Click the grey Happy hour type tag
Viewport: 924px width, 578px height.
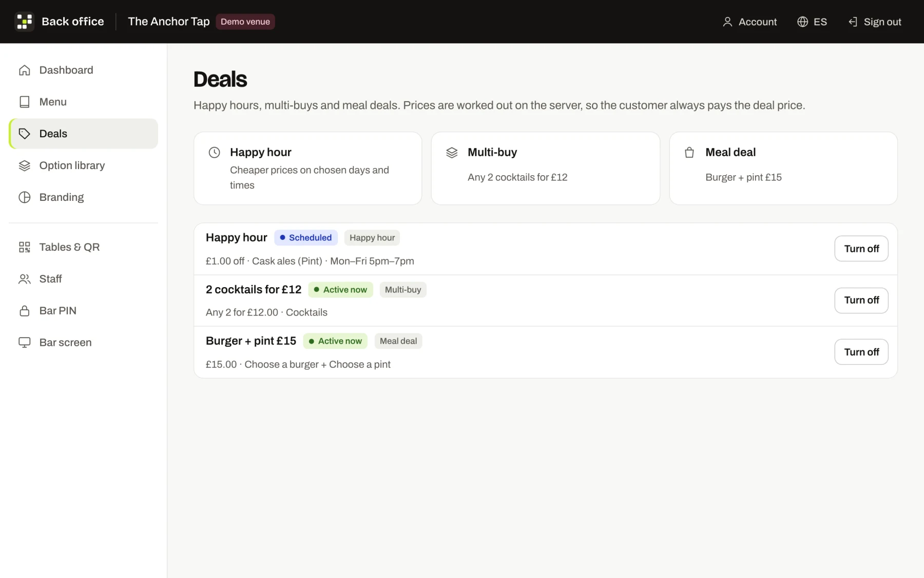(x=372, y=238)
